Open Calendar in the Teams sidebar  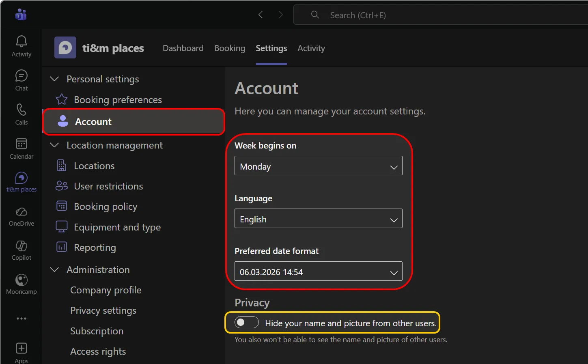[21, 149]
